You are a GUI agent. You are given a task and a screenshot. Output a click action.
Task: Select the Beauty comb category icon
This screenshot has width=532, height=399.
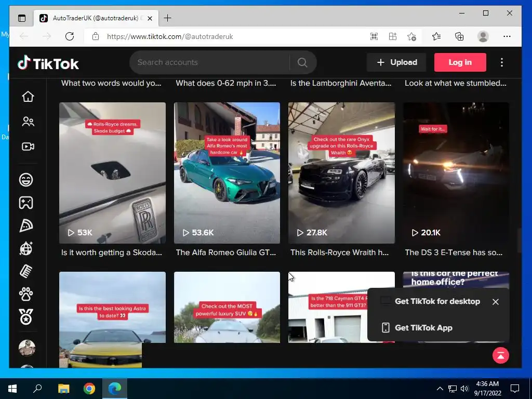point(26,271)
